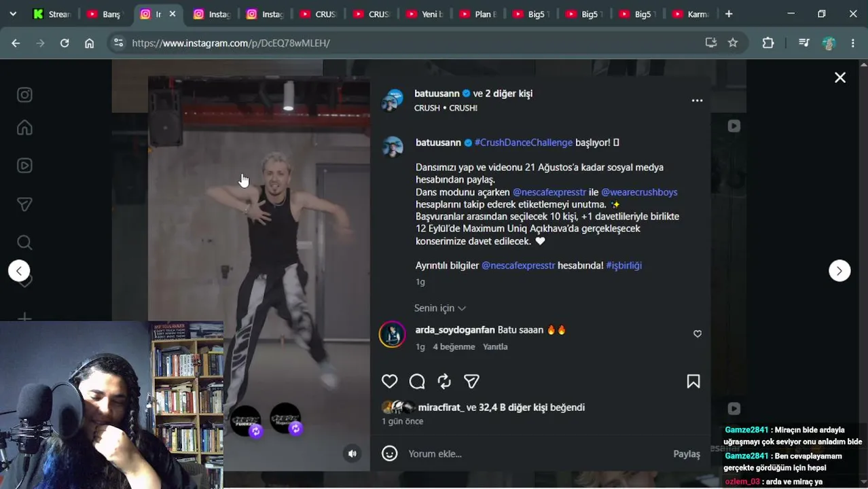Click the first tagged-account badge on video
The height and width of the screenshot is (489, 868).
click(x=246, y=420)
